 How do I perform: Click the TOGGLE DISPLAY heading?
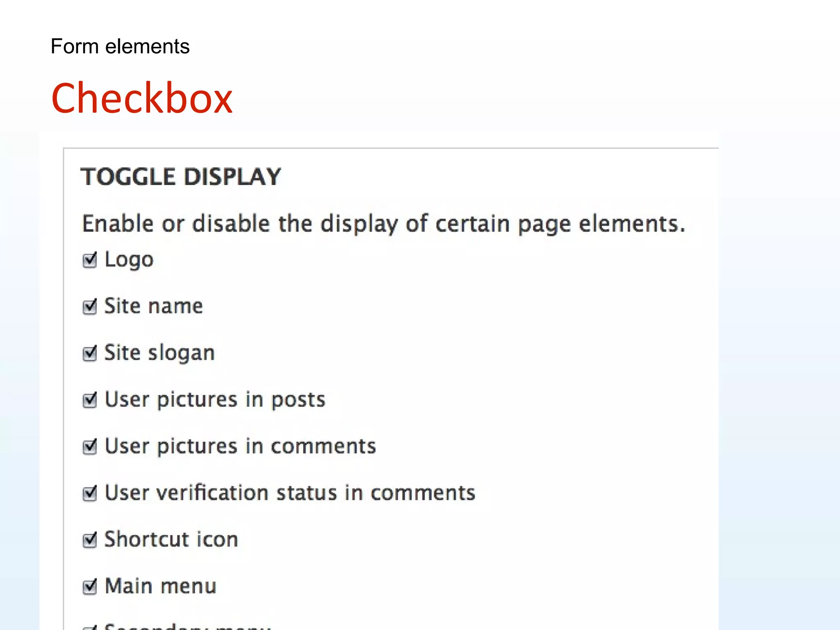tap(181, 177)
